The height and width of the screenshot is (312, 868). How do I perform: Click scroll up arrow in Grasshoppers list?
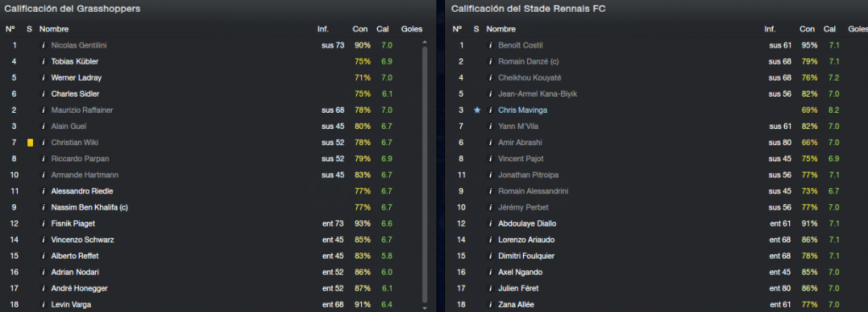tap(425, 42)
